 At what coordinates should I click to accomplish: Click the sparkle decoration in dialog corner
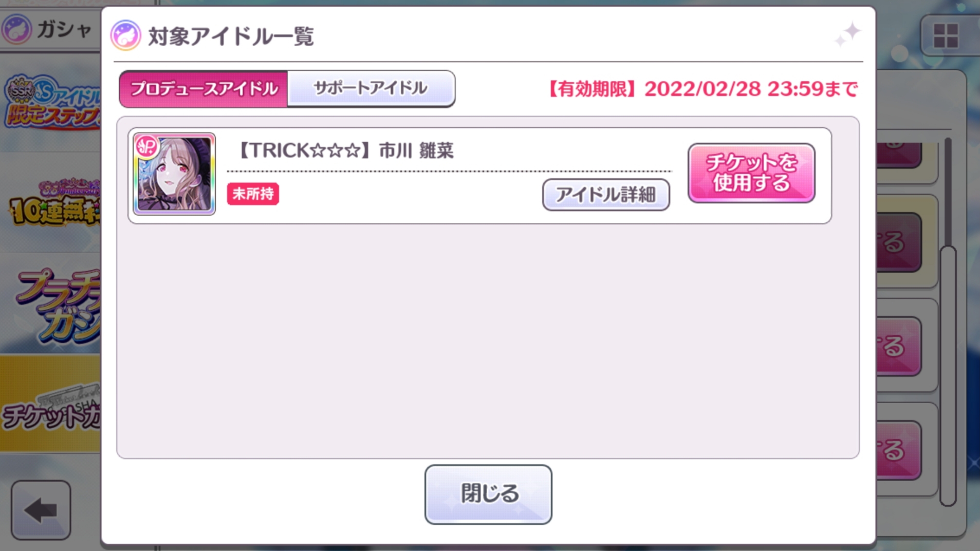(847, 34)
